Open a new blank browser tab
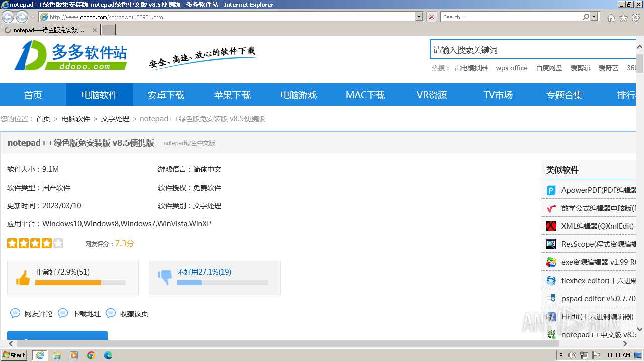Screen dimensions: 644x362 (108, 30)
